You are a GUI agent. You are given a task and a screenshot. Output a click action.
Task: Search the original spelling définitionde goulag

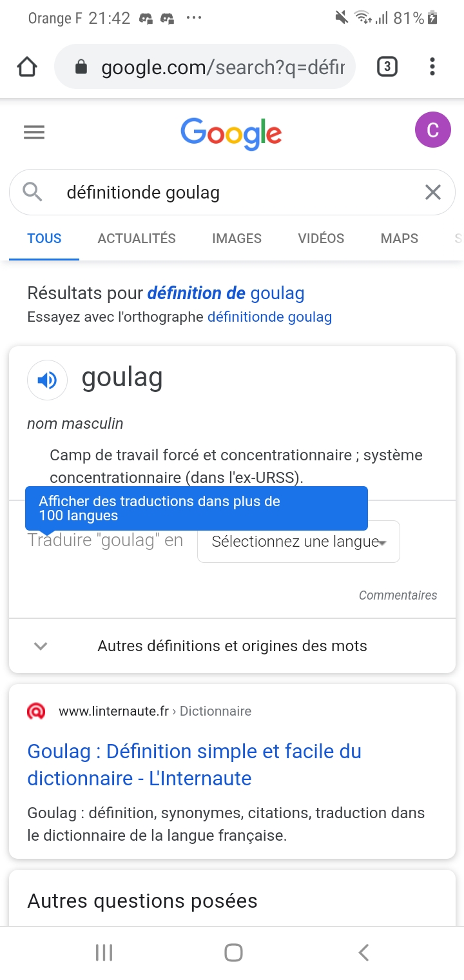[x=269, y=317]
